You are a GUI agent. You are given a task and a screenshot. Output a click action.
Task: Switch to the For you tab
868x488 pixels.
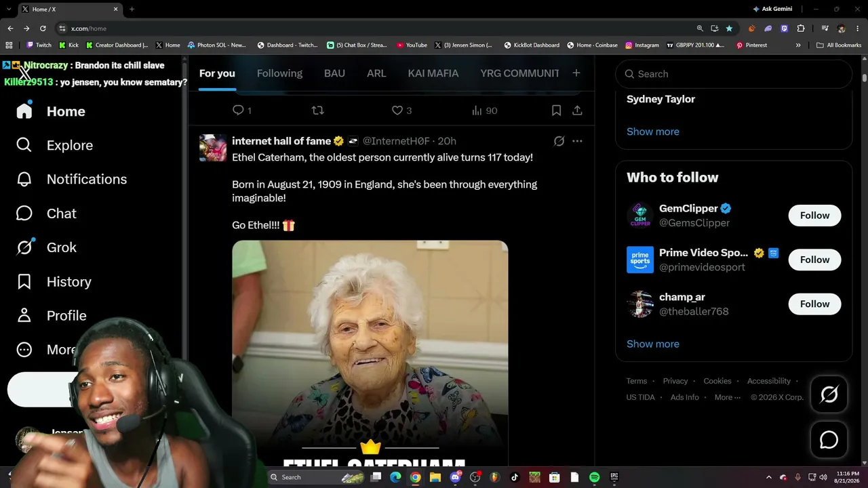(217, 73)
